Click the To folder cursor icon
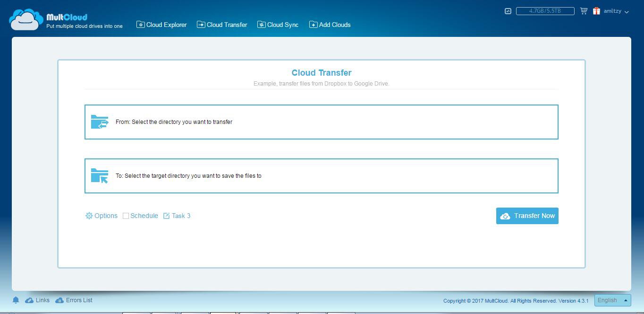644x314 pixels. (x=100, y=176)
